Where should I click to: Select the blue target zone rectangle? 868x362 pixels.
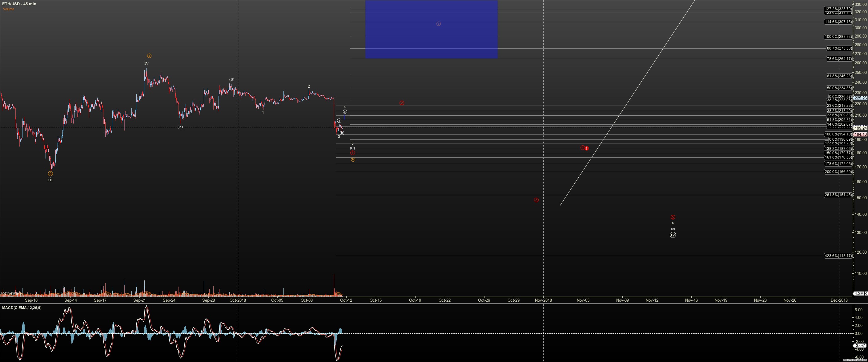tap(431, 40)
